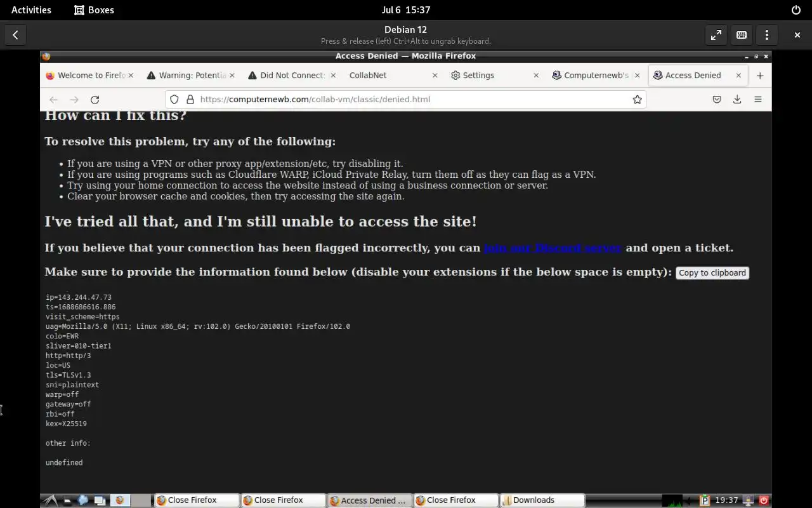Viewport: 812px width, 508px height.
Task: Switch to CollabNet tab
Action: point(393,76)
